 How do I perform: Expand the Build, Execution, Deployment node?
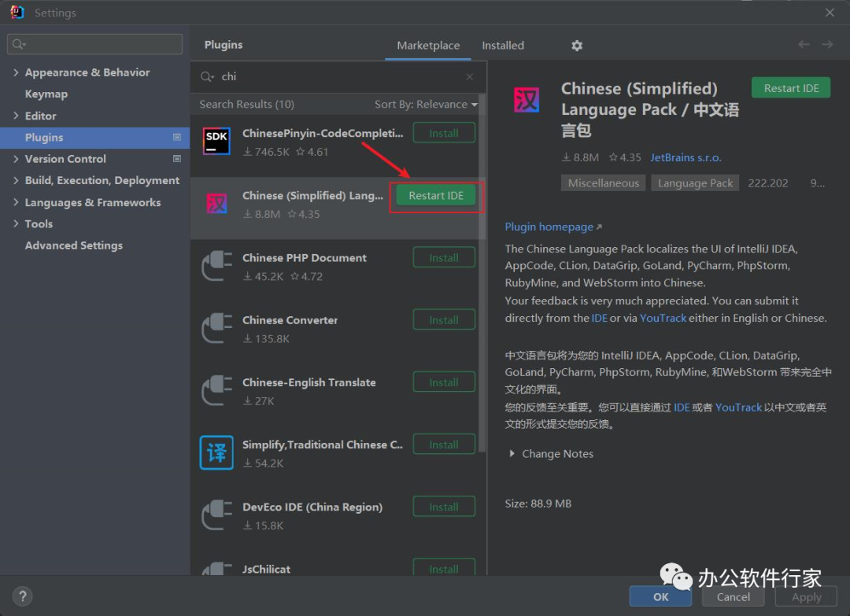point(17,180)
